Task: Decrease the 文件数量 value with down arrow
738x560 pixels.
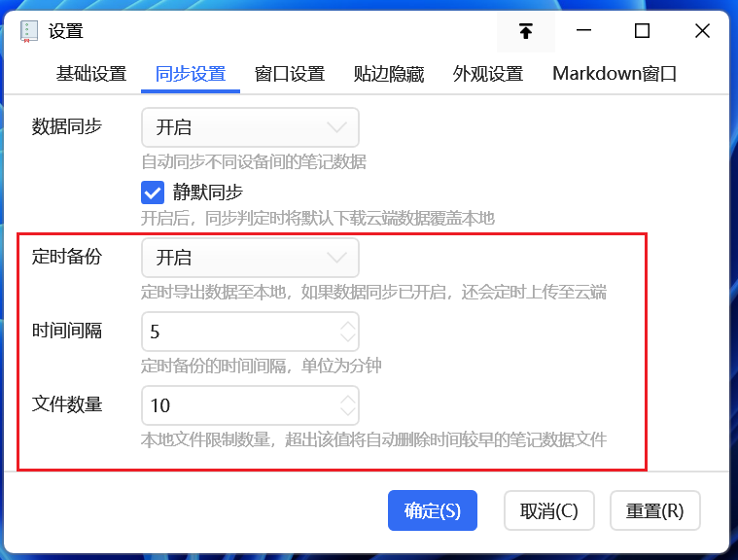Action: pos(348,411)
